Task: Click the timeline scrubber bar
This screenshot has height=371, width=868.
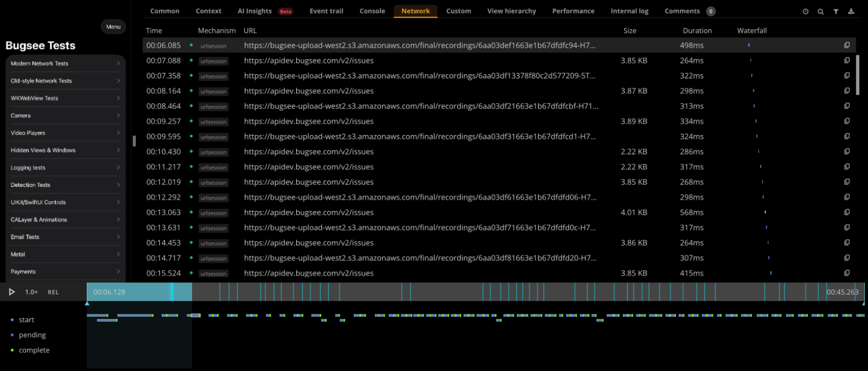Action: click(x=475, y=292)
